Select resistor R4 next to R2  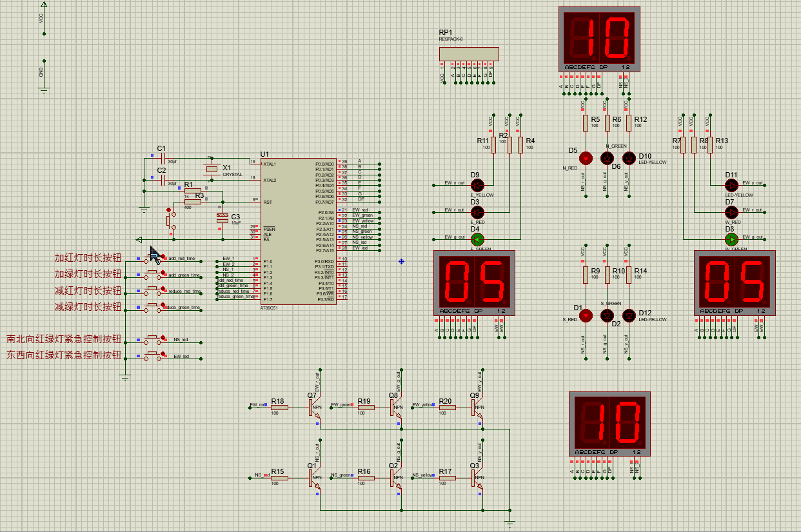(x=520, y=145)
